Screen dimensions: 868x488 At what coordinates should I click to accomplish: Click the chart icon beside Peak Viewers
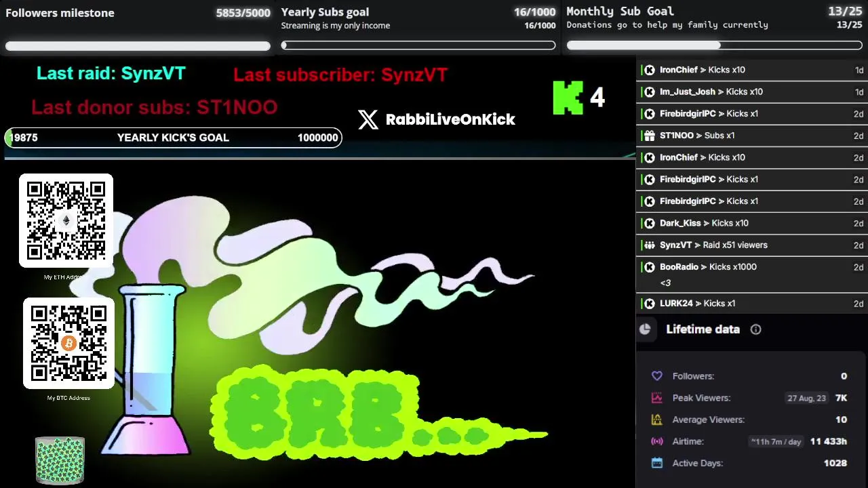[656, 398]
